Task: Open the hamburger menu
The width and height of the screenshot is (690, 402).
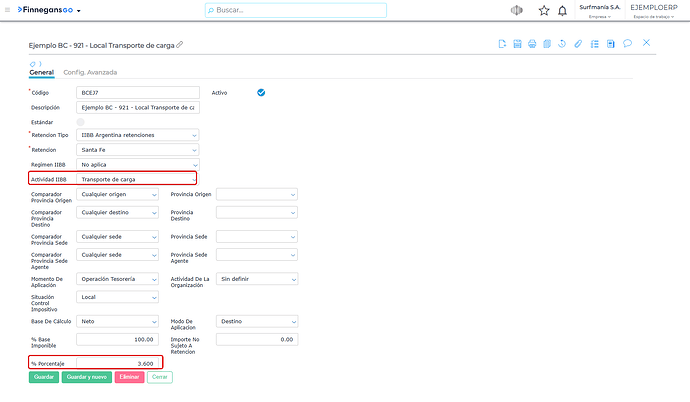Action: point(7,10)
